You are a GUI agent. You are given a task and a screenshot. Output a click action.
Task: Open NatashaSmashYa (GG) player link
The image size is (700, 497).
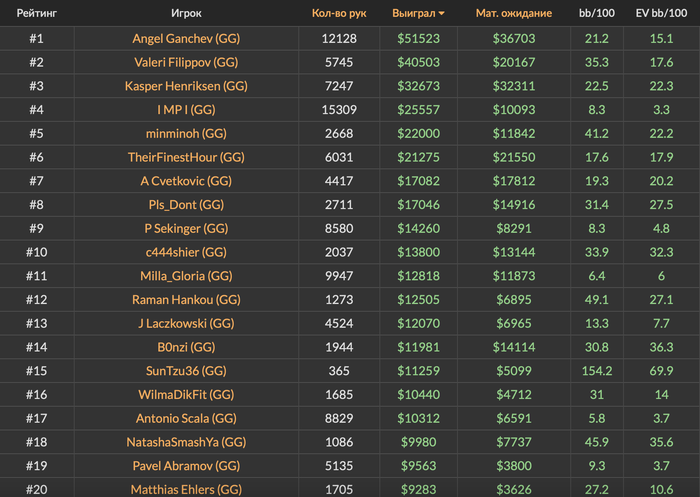186,442
